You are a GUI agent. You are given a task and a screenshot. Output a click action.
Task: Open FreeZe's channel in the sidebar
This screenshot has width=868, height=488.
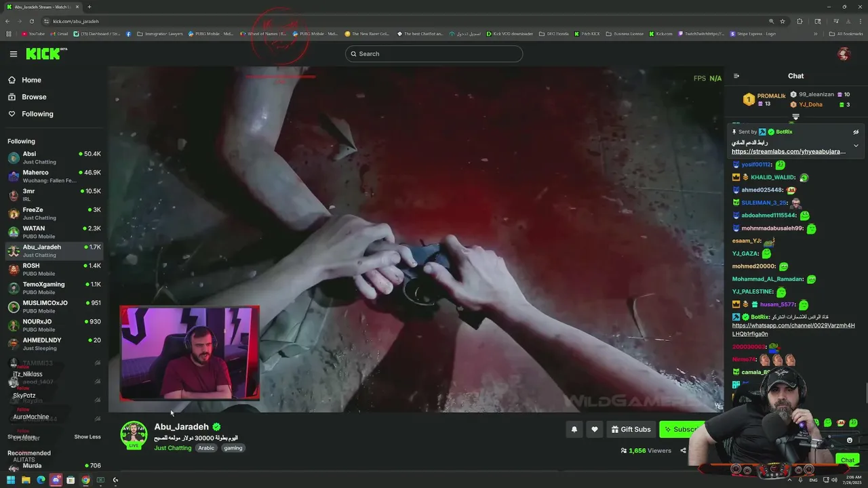tap(54, 213)
